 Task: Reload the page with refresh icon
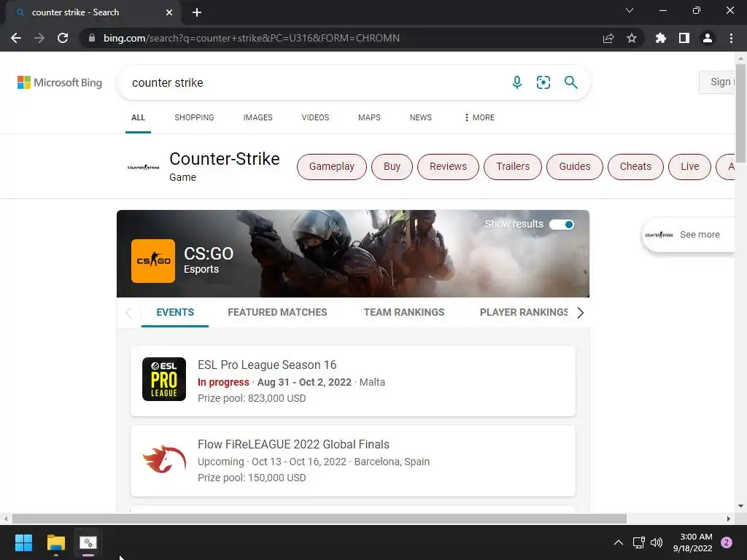[x=63, y=38]
